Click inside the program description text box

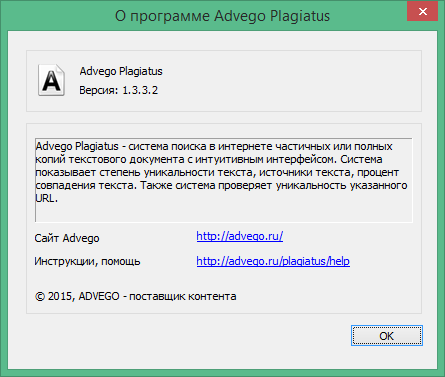click(x=224, y=180)
